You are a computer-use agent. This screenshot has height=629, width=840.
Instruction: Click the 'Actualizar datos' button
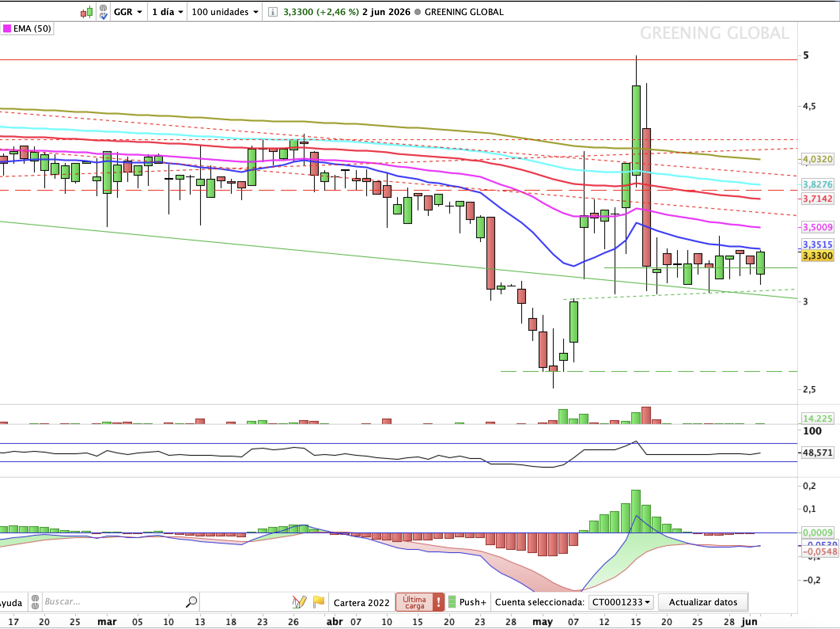[x=703, y=602]
